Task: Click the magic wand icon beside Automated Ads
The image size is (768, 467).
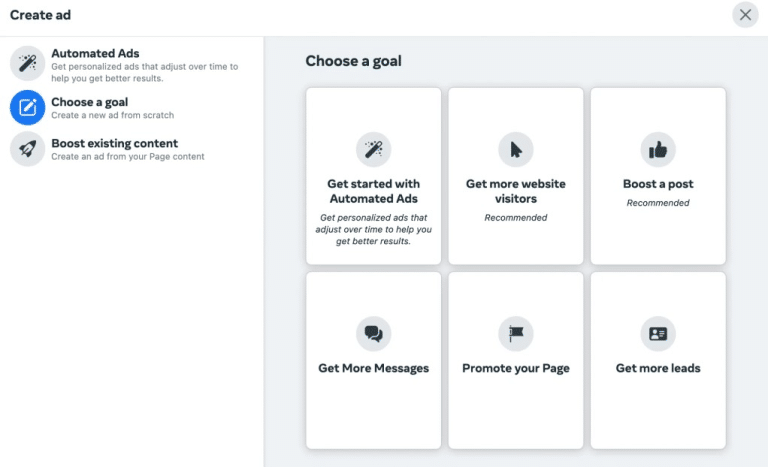Action: tap(27, 63)
